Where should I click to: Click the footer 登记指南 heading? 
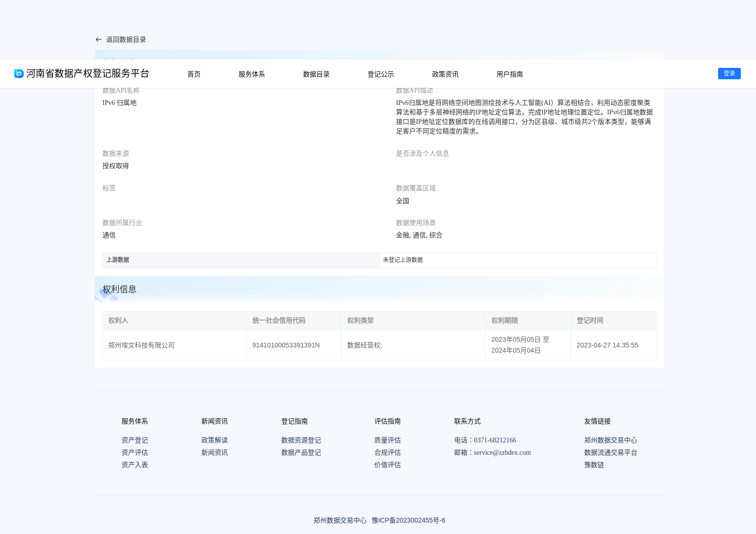[295, 422]
